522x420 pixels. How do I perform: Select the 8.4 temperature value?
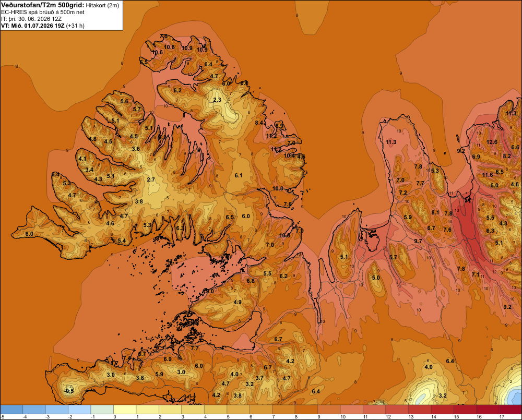click(x=259, y=123)
